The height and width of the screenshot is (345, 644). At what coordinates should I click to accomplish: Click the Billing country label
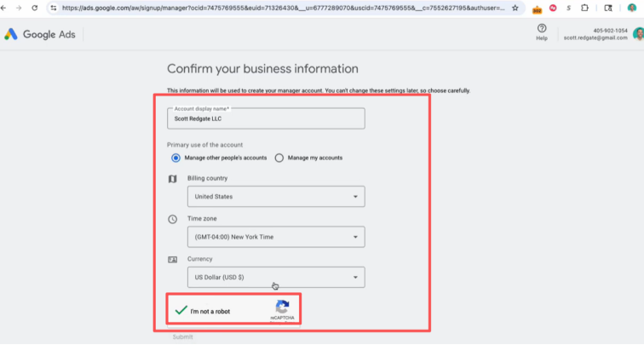coord(207,178)
